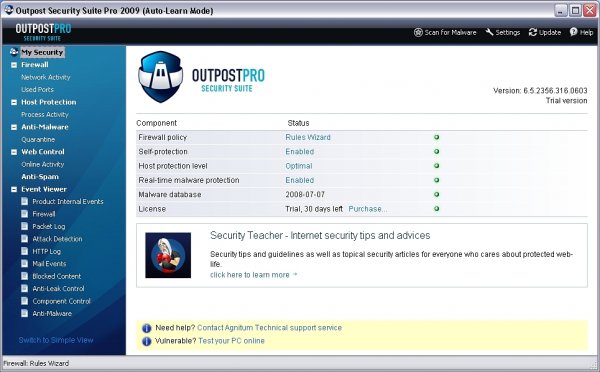Click the My Security sidebar icon

coord(14,52)
